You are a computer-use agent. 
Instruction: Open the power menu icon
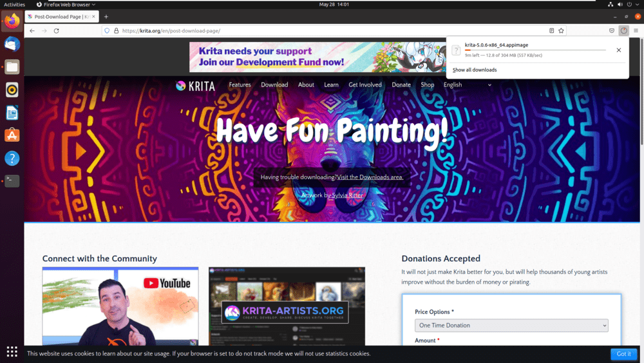coord(629,5)
